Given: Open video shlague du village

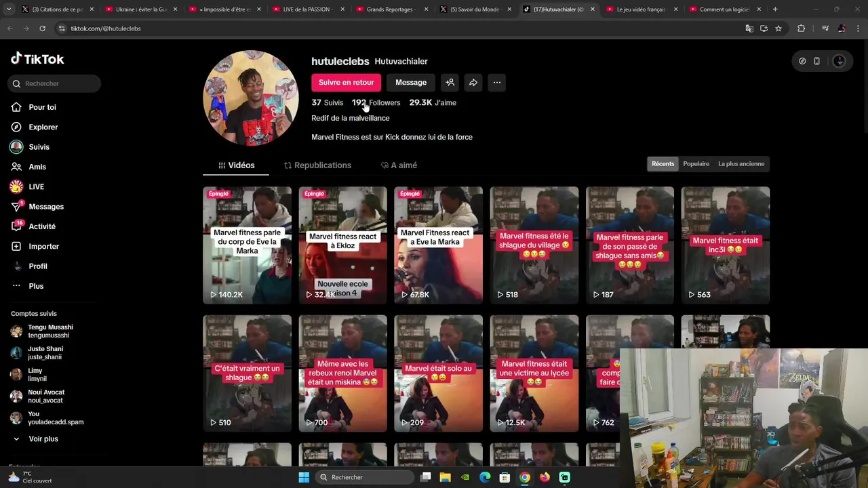Looking at the screenshot, I should point(534,245).
